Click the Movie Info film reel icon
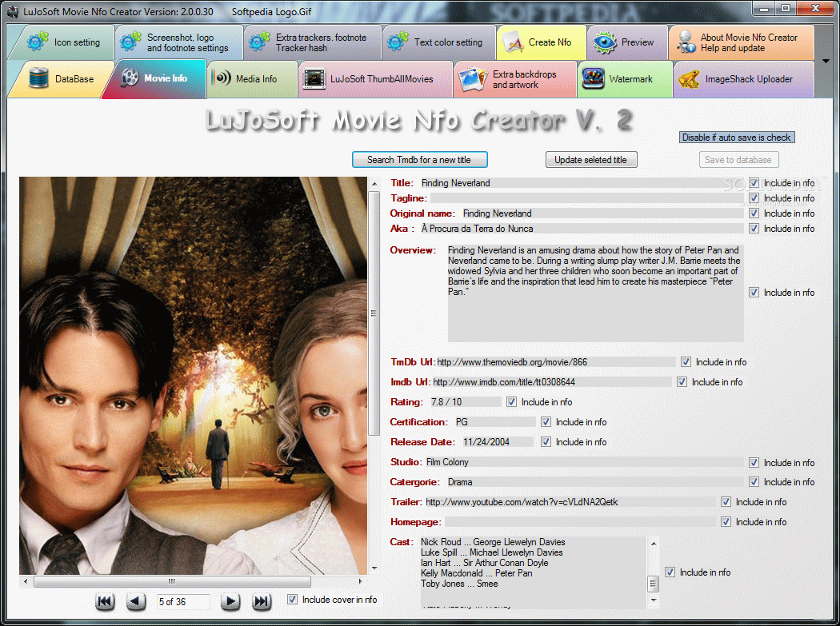This screenshot has height=626, width=840. tap(129, 78)
